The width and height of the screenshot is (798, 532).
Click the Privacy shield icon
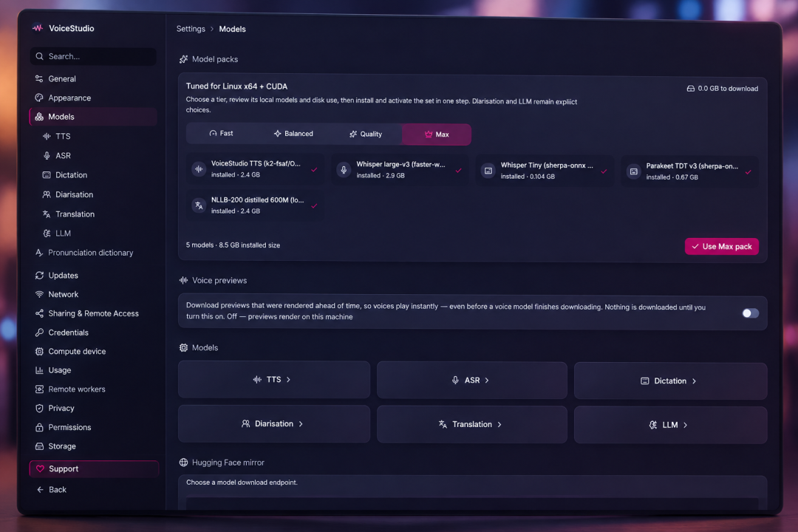click(x=39, y=409)
